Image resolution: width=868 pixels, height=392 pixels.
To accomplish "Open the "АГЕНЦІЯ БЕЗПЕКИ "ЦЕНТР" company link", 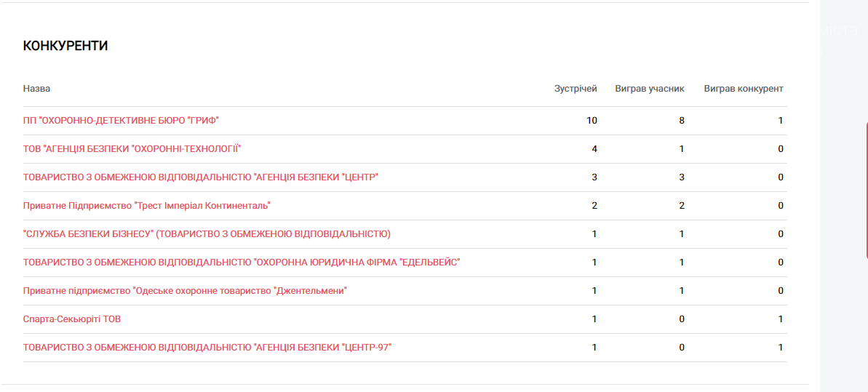I will pyautogui.click(x=200, y=177).
